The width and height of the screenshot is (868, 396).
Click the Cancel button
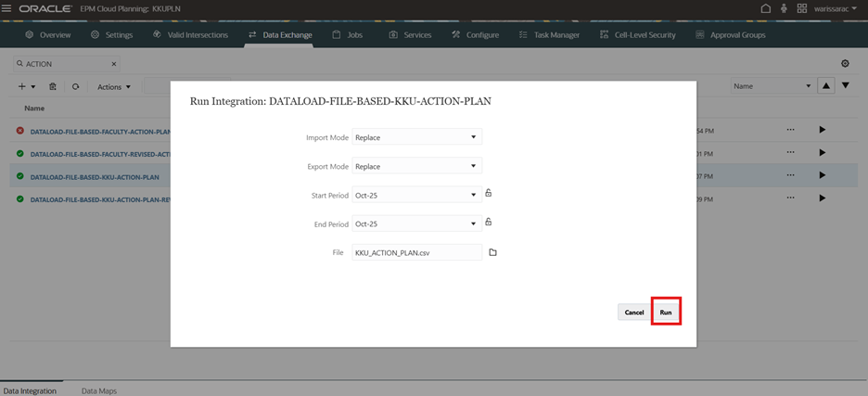[633, 313]
